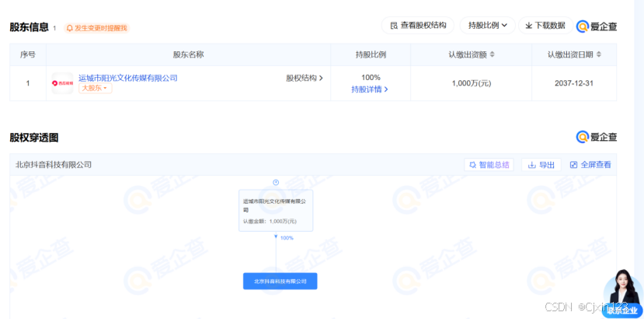Click 联系企业 assistant avatar
This screenshot has height=319, width=644.
(x=623, y=293)
